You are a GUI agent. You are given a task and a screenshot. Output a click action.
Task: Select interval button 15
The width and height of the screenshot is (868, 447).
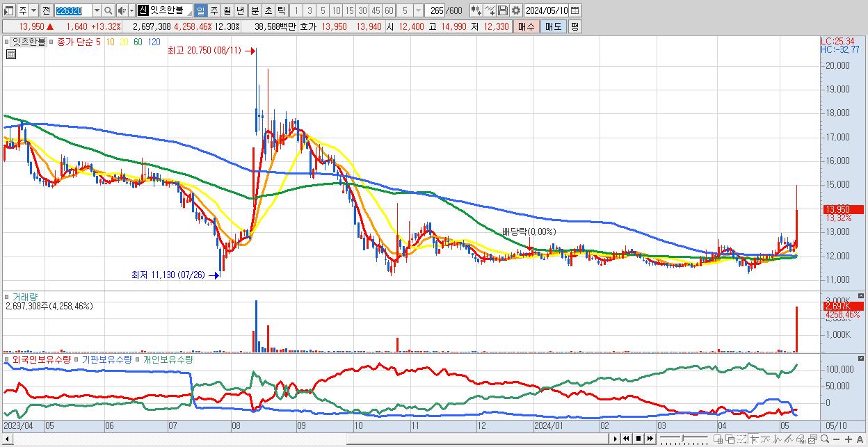click(x=349, y=10)
